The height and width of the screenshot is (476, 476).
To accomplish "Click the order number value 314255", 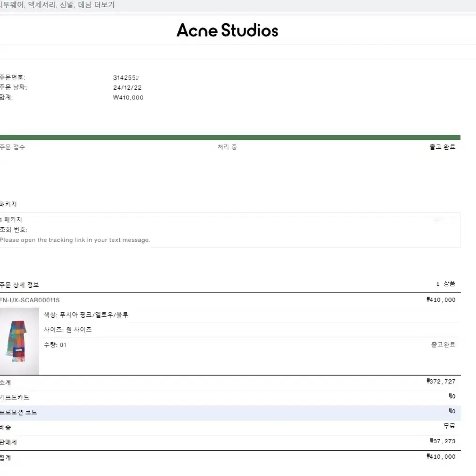I will pos(126,77).
